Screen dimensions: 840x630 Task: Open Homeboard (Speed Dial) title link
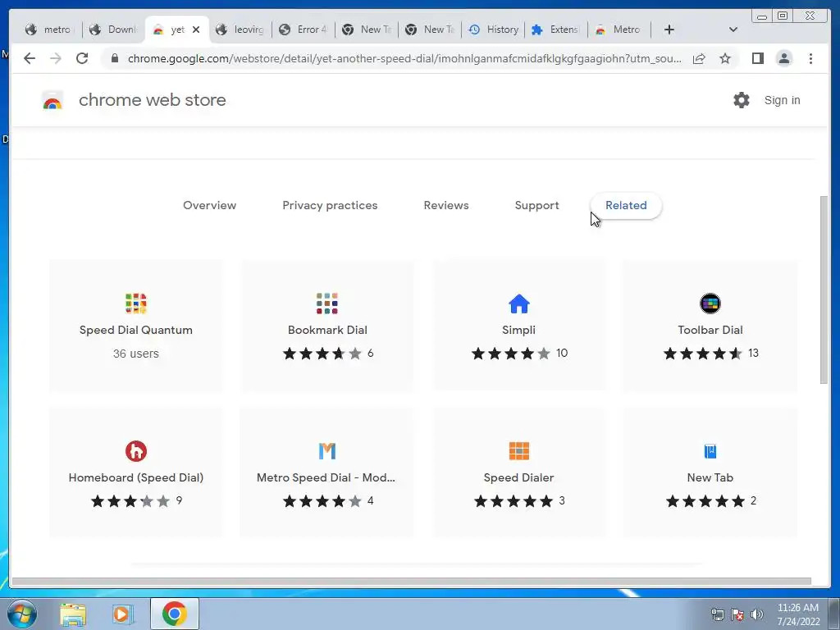click(136, 477)
